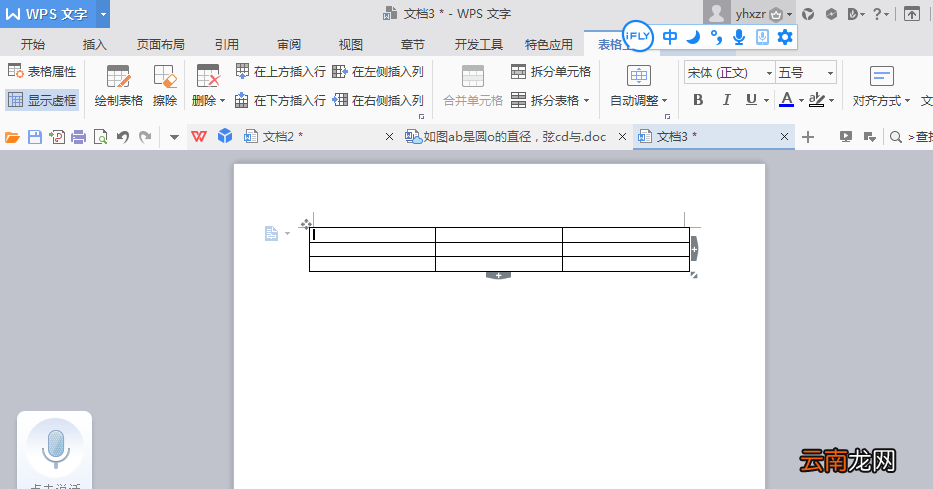The height and width of the screenshot is (489, 933).
Task: Click the blue cube icon
Action: (224, 137)
